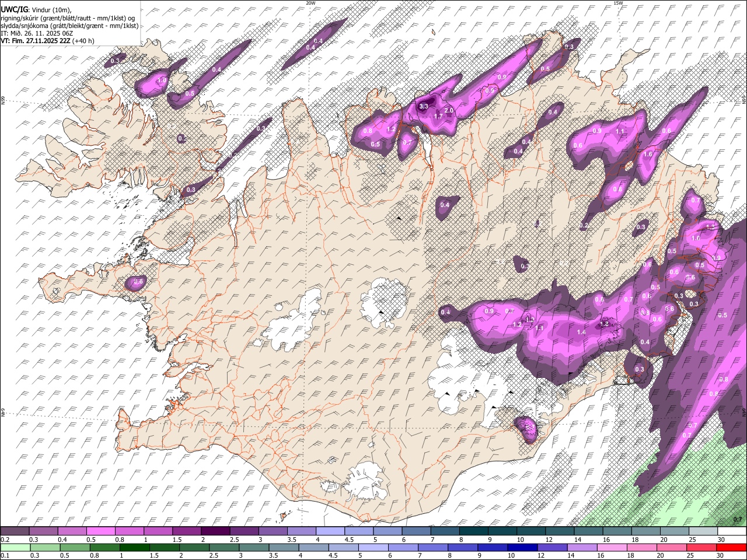Viewport: 747px width, 560px height.
Task: Click the 12 purple swatch in rain legend
Action: [551, 547]
